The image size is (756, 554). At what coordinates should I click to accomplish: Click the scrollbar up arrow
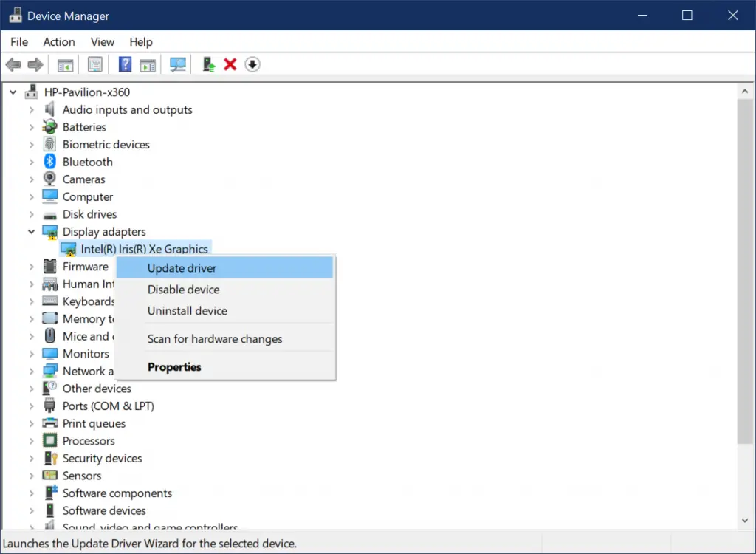click(745, 91)
